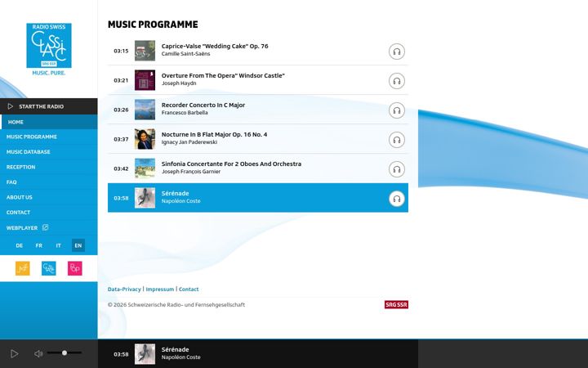The width and height of the screenshot is (588, 368).
Task: Click title 'Nocturne In B Flat Major Op. 16 No. 4'
Action: click(x=215, y=134)
